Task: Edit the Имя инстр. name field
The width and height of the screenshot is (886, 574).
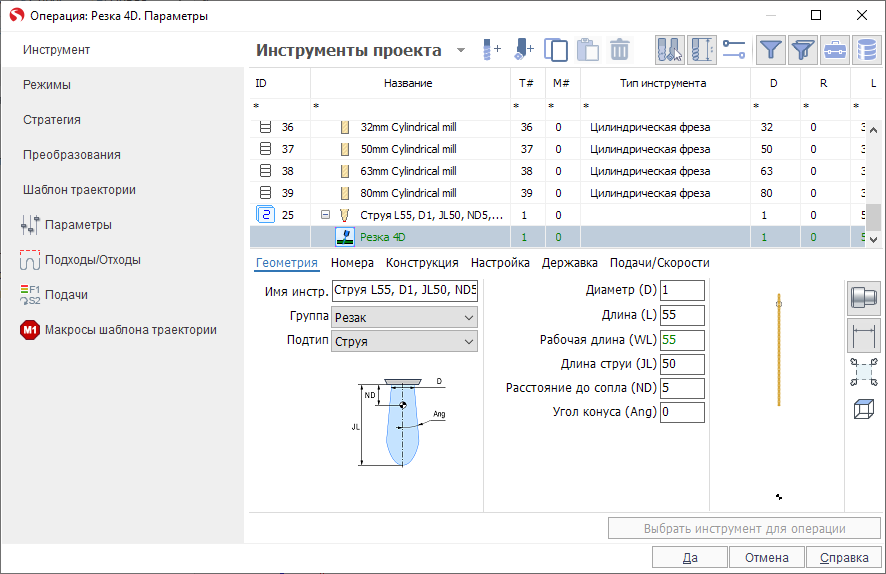Action: coord(405,290)
